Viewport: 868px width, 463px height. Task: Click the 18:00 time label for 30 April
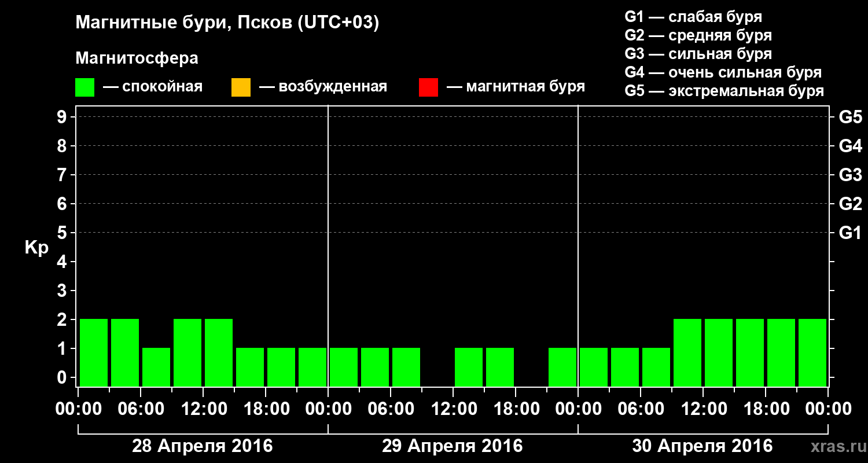[x=766, y=409]
